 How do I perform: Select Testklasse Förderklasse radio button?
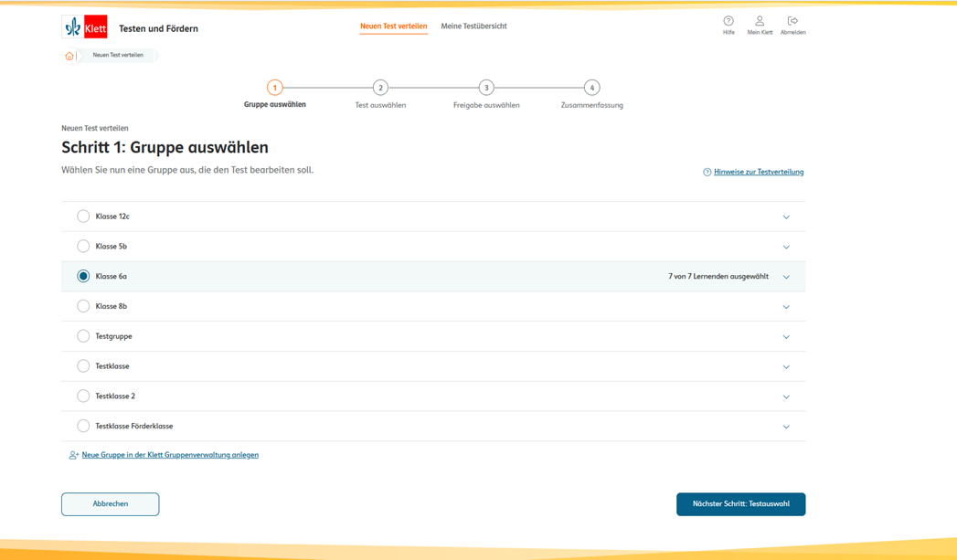tap(83, 426)
